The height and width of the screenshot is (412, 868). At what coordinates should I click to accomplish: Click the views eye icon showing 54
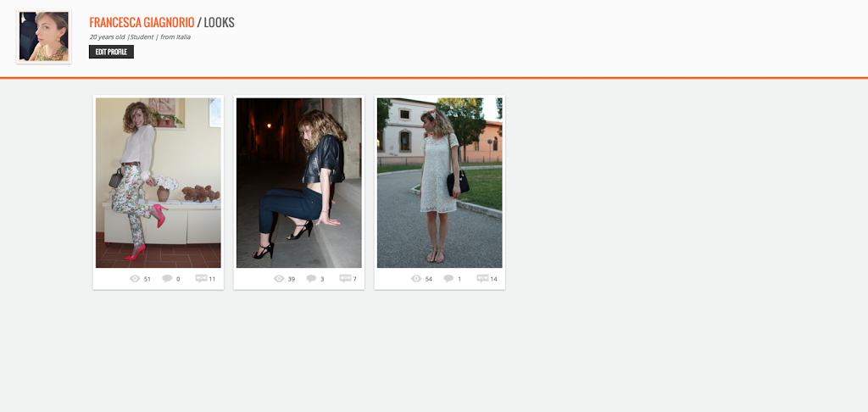[416, 279]
